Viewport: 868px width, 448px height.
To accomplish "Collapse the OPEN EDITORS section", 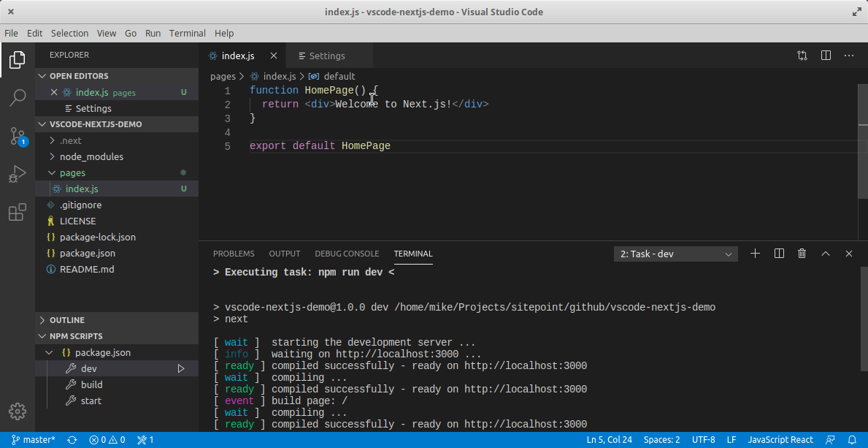I will click(x=42, y=75).
